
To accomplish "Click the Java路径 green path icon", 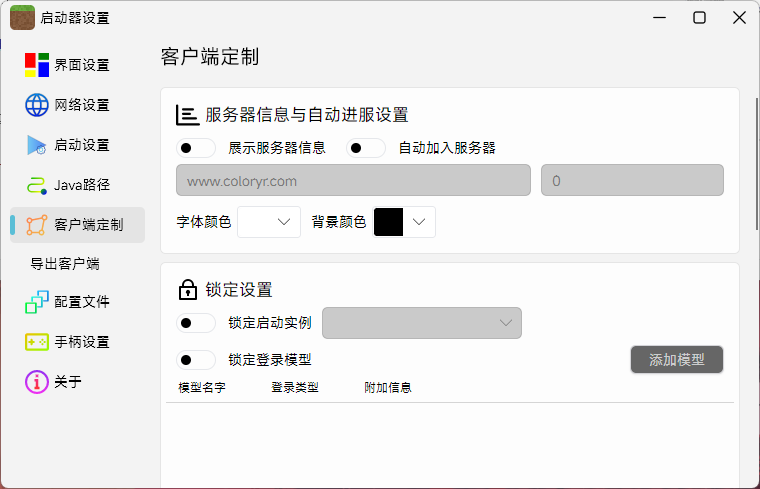I will pos(37,185).
